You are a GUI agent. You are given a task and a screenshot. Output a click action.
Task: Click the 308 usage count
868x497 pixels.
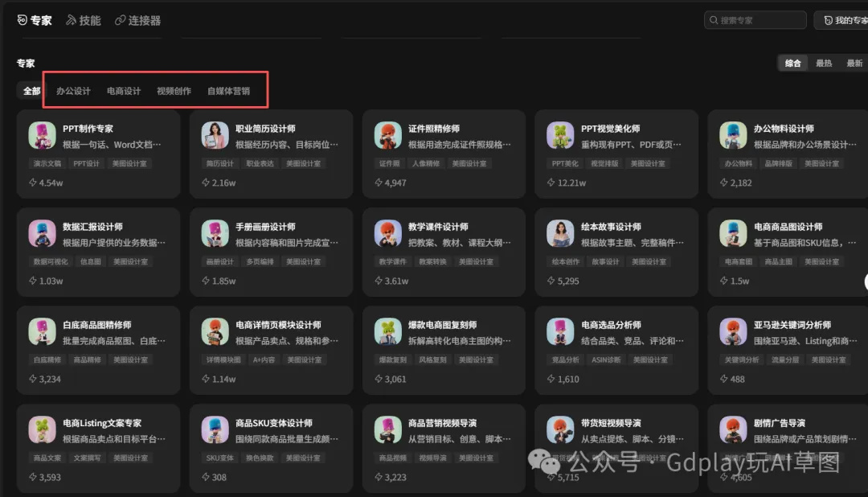click(x=215, y=477)
